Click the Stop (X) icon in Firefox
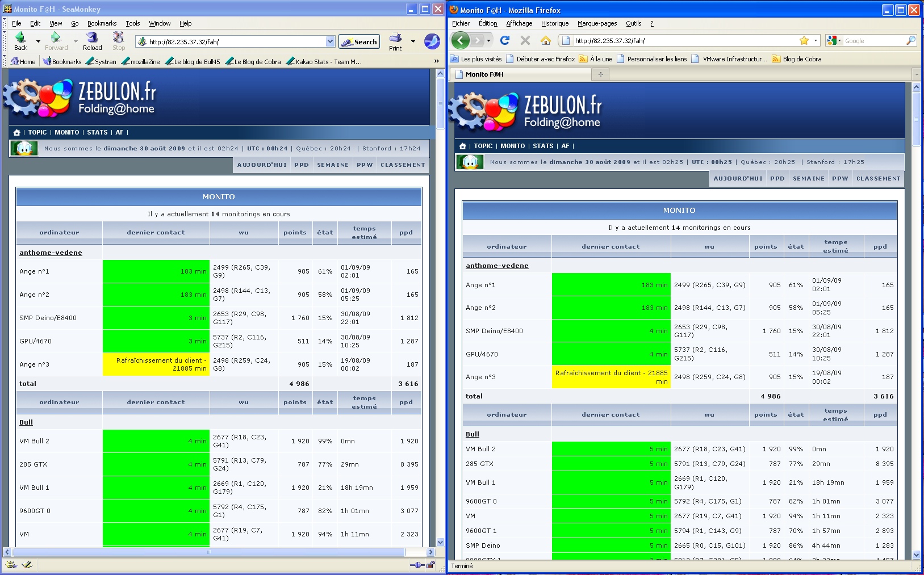This screenshot has width=924, height=575. point(525,40)
